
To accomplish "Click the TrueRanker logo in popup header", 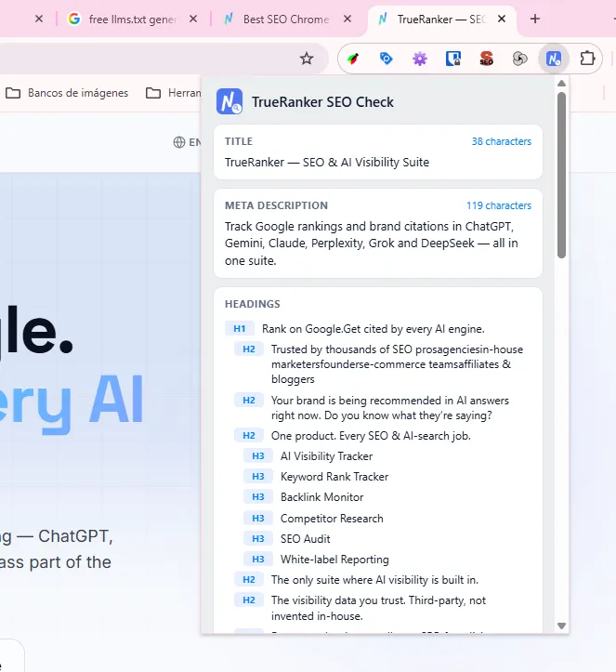I will [229, 101].
